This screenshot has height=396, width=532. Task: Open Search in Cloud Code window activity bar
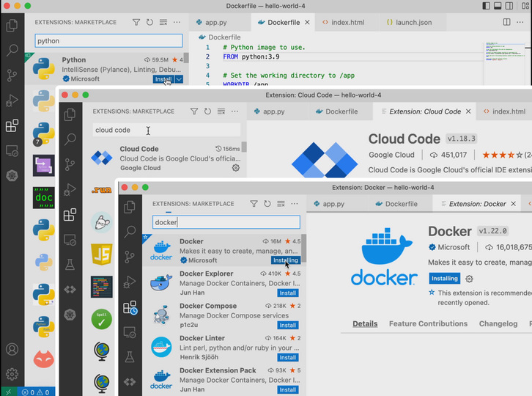tap(70, 139)
